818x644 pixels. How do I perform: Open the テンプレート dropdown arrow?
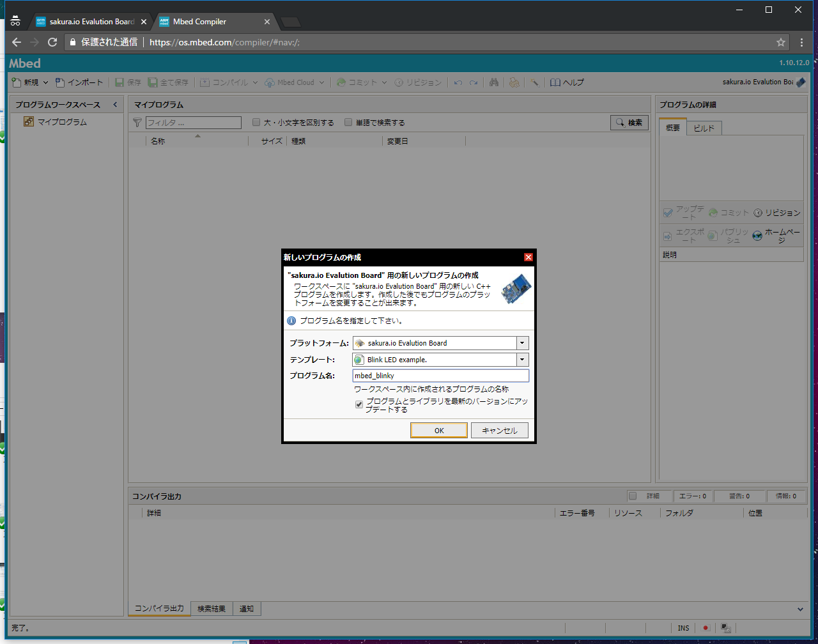point(523,360)
